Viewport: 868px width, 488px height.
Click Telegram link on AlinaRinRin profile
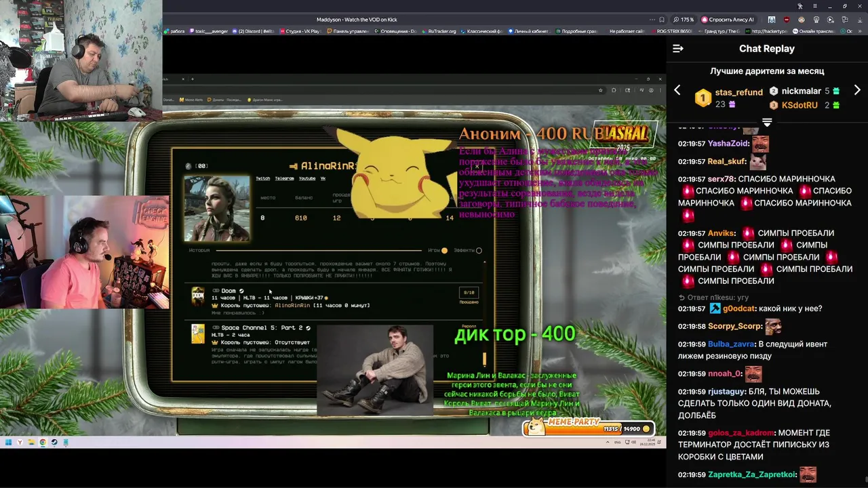pos(284,178)
